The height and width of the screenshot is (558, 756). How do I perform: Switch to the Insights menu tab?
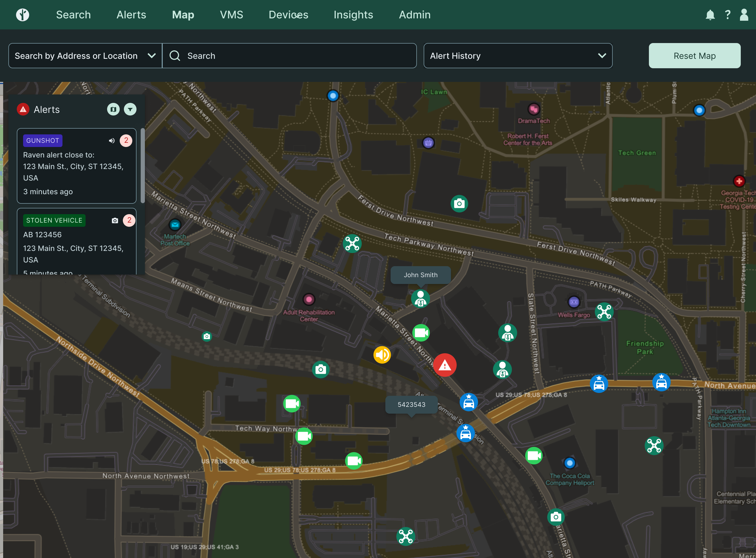click(353, 15)
